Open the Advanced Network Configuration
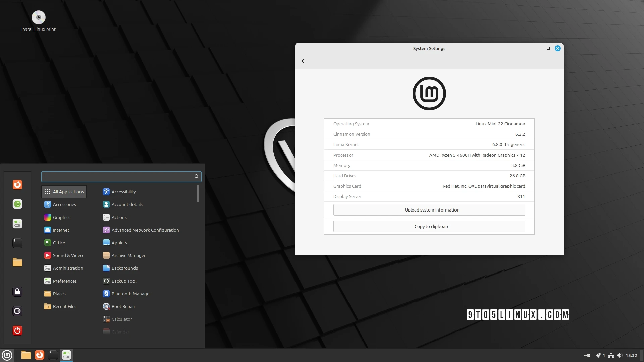The image size is (644, 362). point(145,230)
